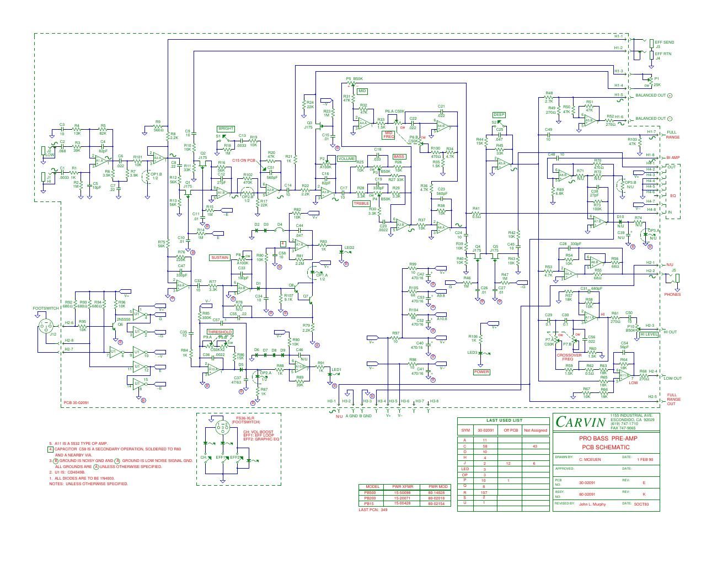This screenshot has height=563, width=728.
Task: Click the PHONES jack label
Action: (672, 294)
